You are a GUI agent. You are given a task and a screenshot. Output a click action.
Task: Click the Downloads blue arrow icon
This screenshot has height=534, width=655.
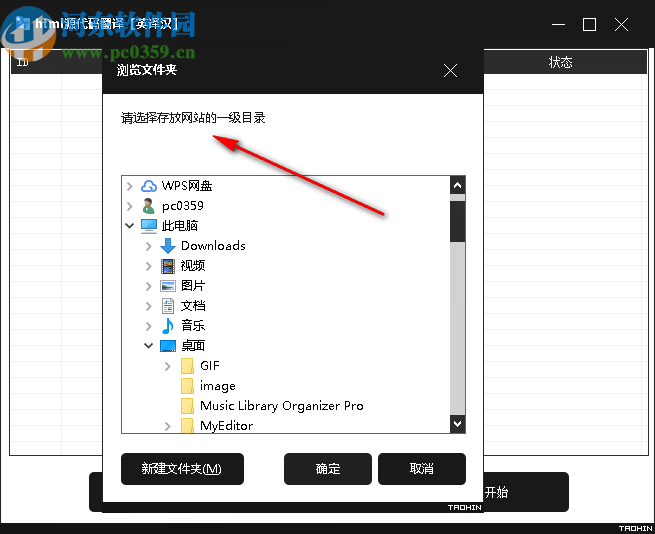point(168,246)
